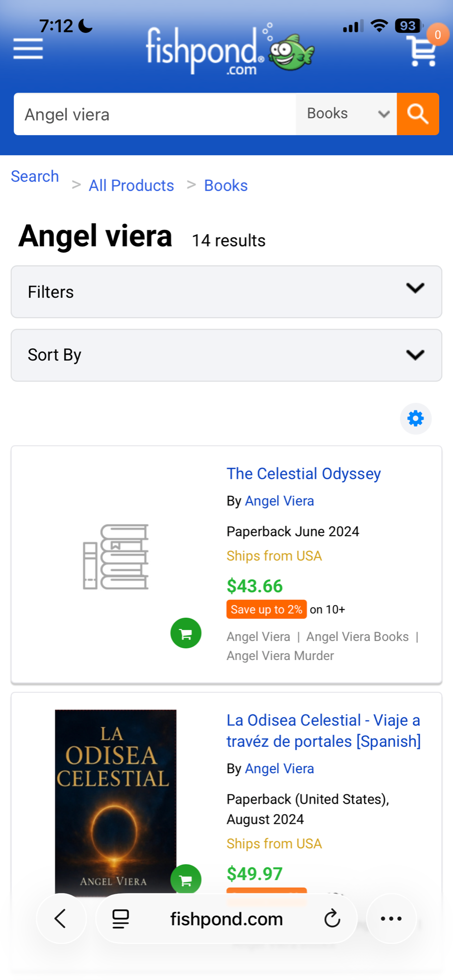This screenshot has width=453, height=980.
Task: Open the Books category dropdown
Action: point(346,114)
